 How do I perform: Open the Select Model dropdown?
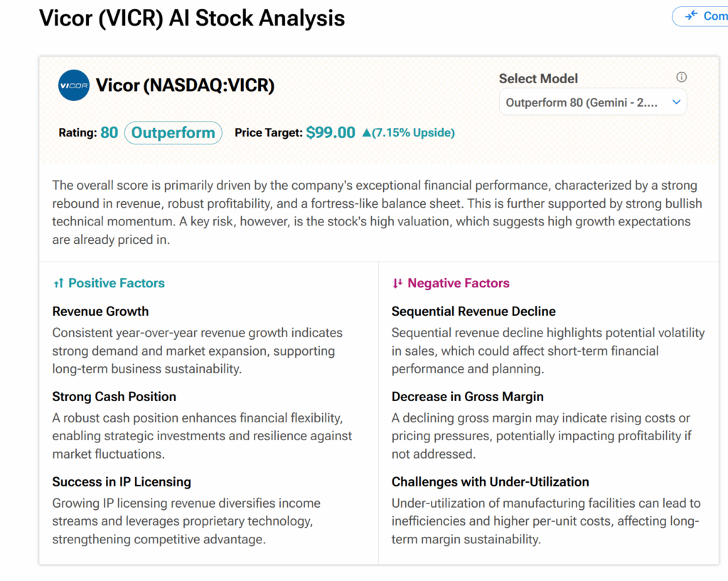coord(593,102)
